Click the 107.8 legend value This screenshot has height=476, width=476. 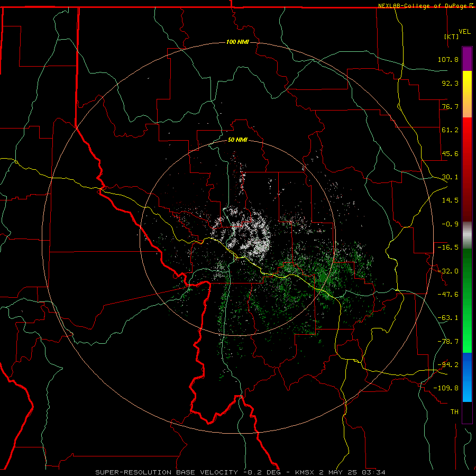click(x=448, y=59)
